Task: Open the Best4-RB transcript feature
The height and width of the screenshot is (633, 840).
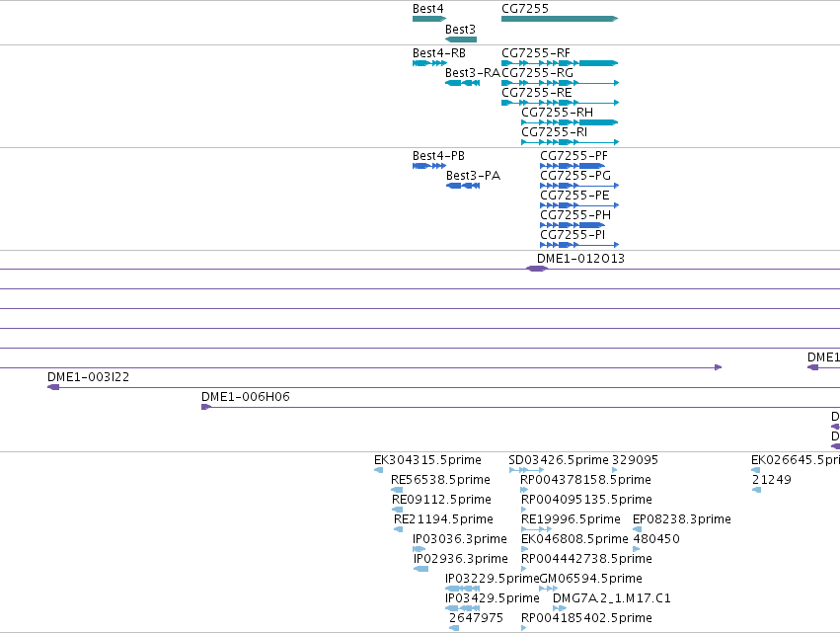Action: click(429, 63)
